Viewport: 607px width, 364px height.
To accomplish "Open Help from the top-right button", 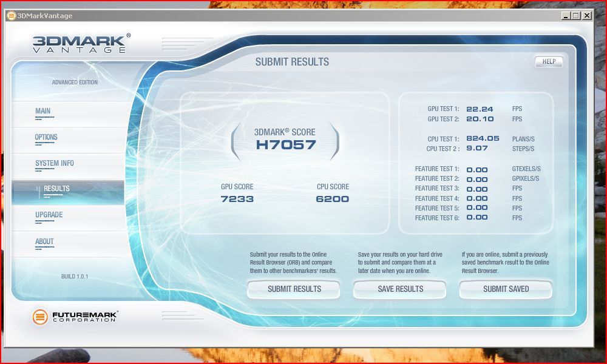I will pos(549,61).
